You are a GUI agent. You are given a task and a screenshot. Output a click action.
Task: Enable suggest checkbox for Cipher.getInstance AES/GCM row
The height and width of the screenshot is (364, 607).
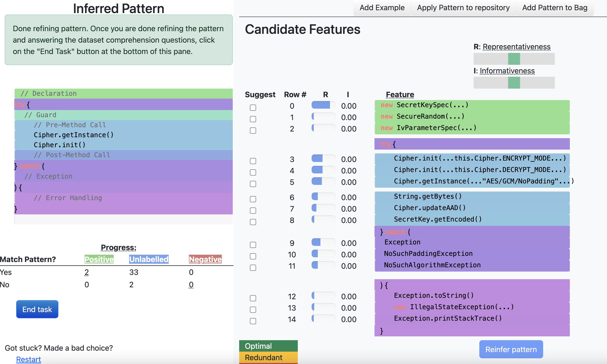click(253, 184)
